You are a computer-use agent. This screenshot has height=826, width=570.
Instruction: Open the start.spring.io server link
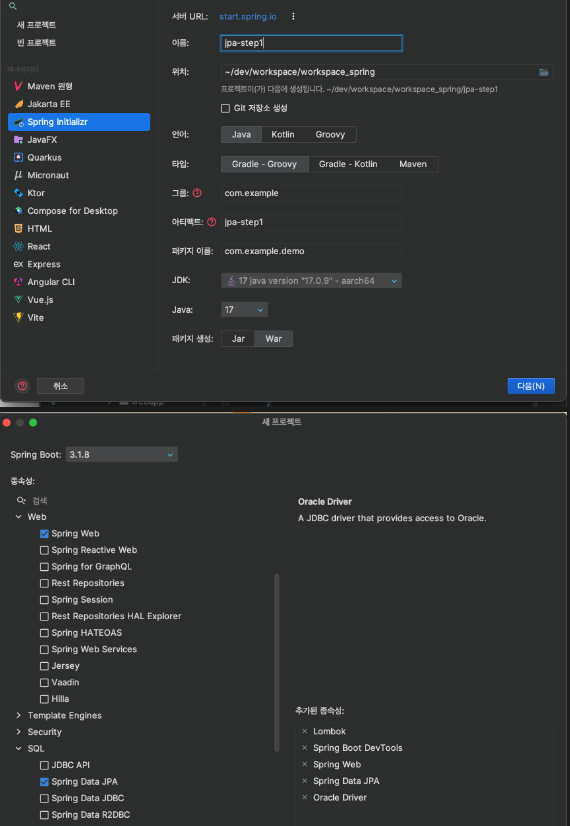pos(248,16)
